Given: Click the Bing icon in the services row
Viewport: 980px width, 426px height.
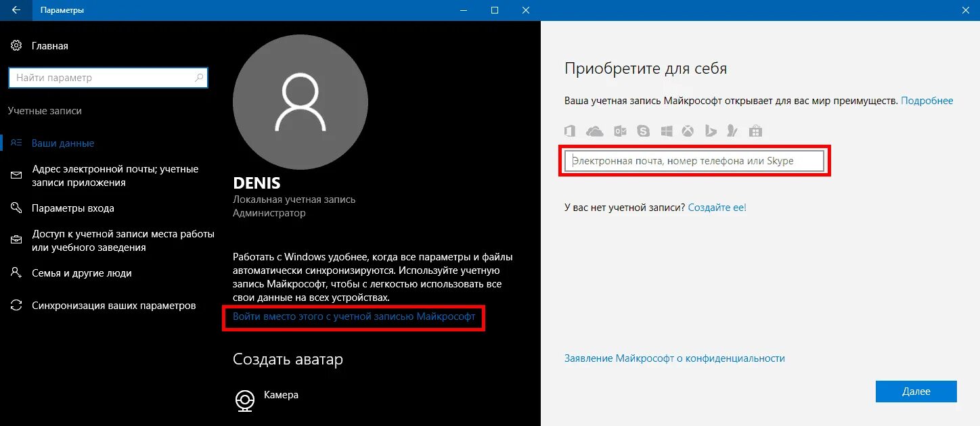Looking at the screenshot, I should pos(711,131).
